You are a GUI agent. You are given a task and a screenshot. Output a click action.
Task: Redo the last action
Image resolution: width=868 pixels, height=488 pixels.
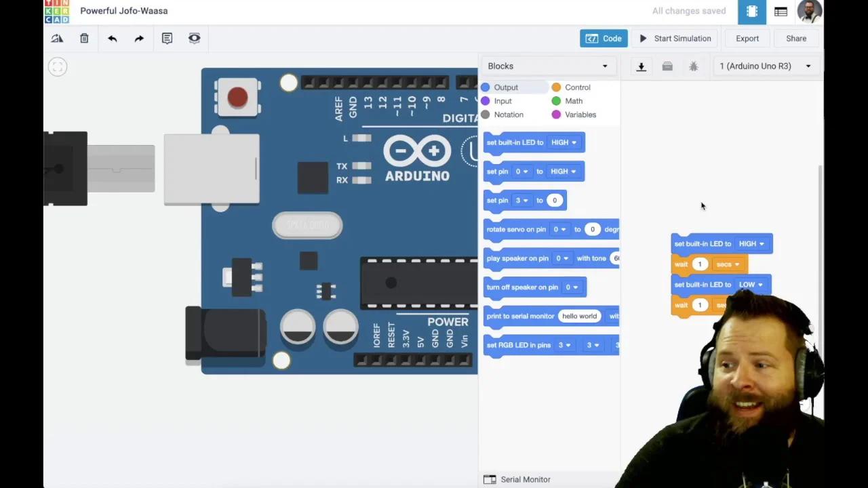coord(139,38)
